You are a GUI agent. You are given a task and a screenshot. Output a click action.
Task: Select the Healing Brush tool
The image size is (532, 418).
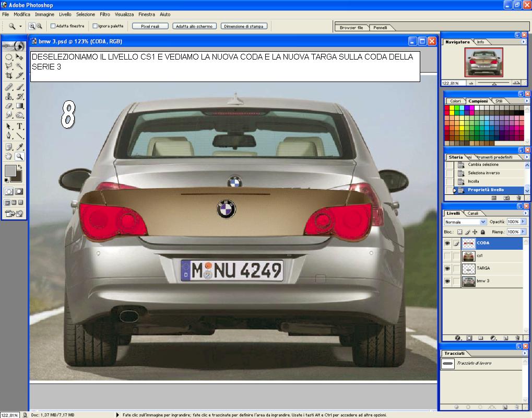(9, 87)
